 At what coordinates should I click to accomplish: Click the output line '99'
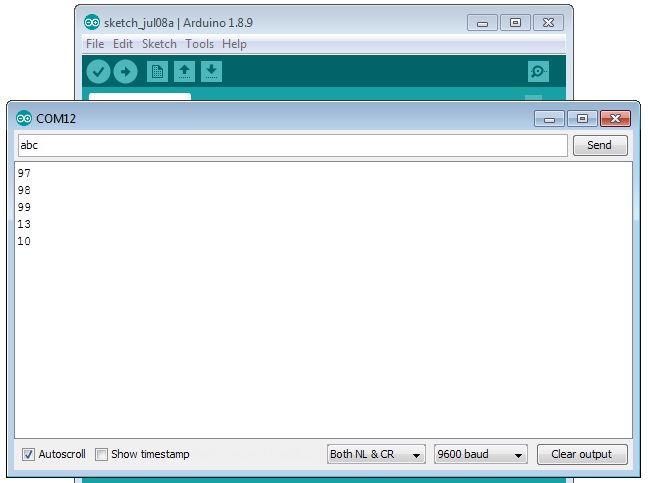[x=24, y=207]
